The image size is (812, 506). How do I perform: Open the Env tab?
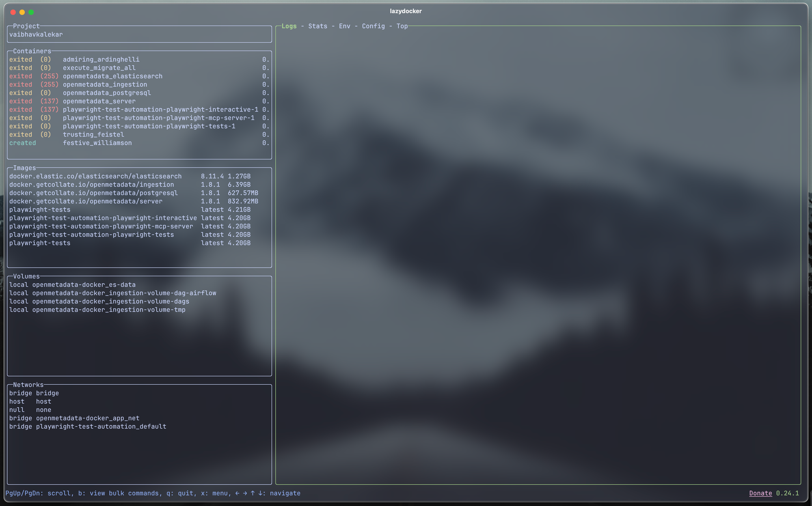tap(344, 26)
